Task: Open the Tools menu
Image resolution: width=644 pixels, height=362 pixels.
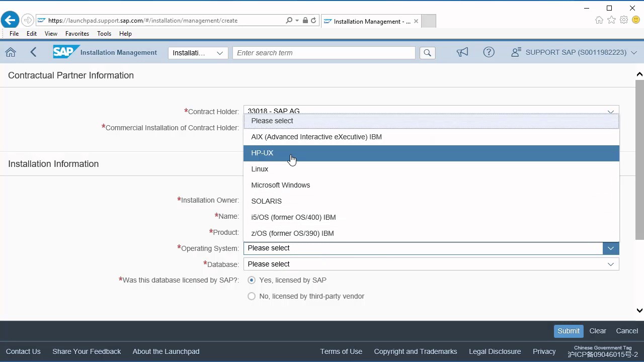Action: click(x=104, y=34)
